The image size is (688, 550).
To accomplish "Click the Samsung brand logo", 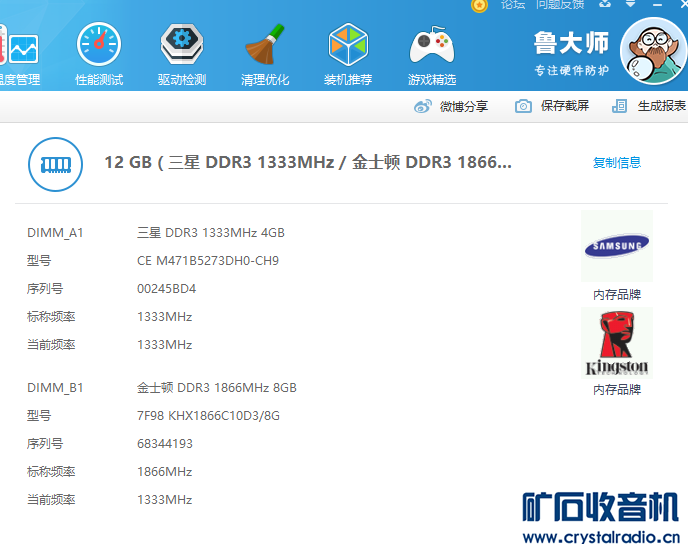I will [617, 246].
